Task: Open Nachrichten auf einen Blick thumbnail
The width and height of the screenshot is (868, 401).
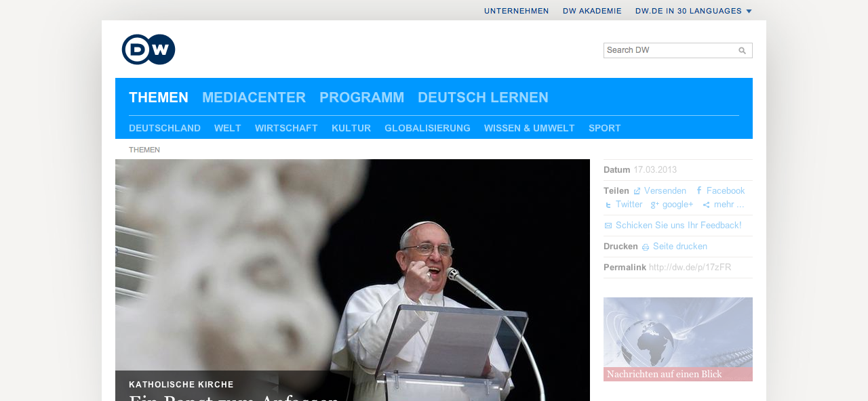Action: point(677,339)
